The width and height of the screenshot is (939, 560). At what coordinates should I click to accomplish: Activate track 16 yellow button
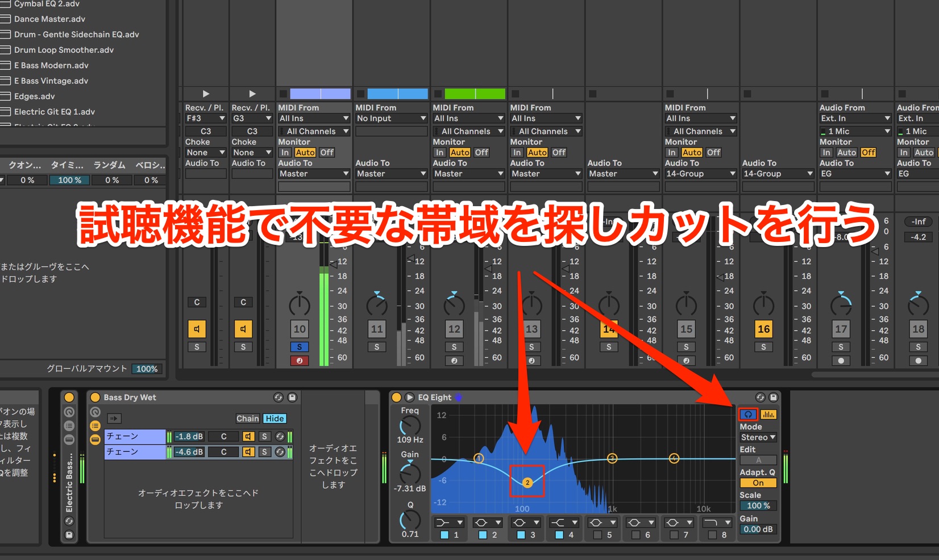763,329
